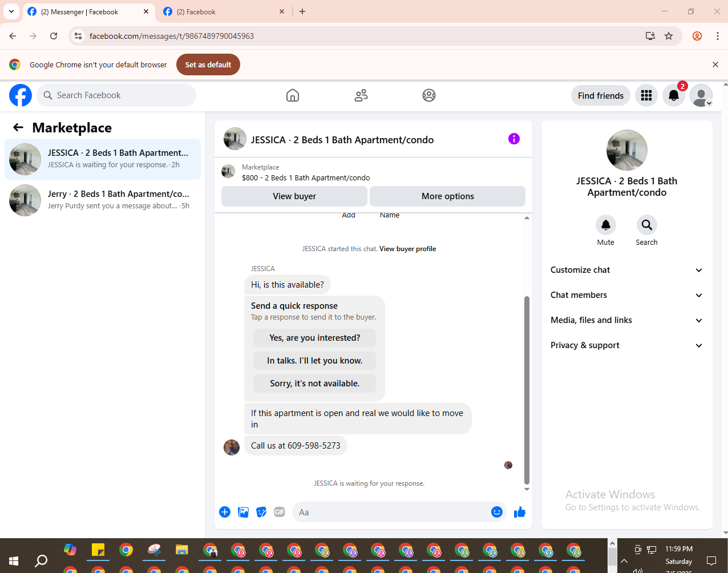Click the Search Facebook input field
The width and height of the screenshot is (728, 573).
[x=116, y=95]
